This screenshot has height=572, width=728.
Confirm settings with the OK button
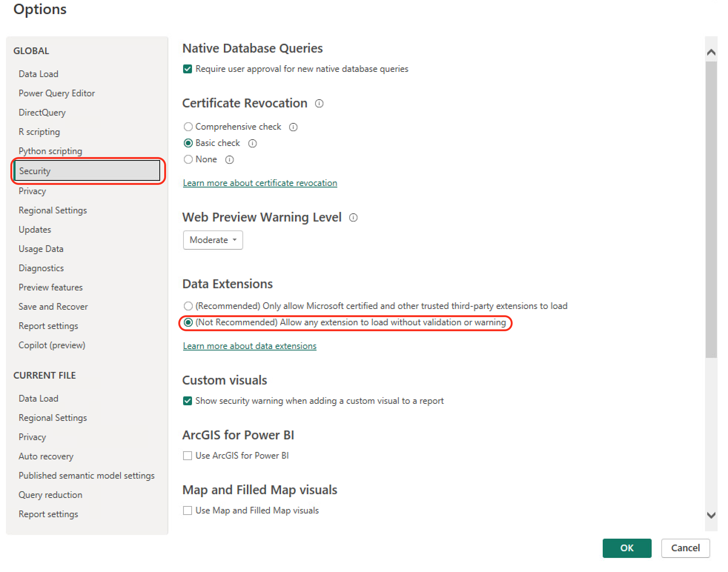tap(627, 548)
